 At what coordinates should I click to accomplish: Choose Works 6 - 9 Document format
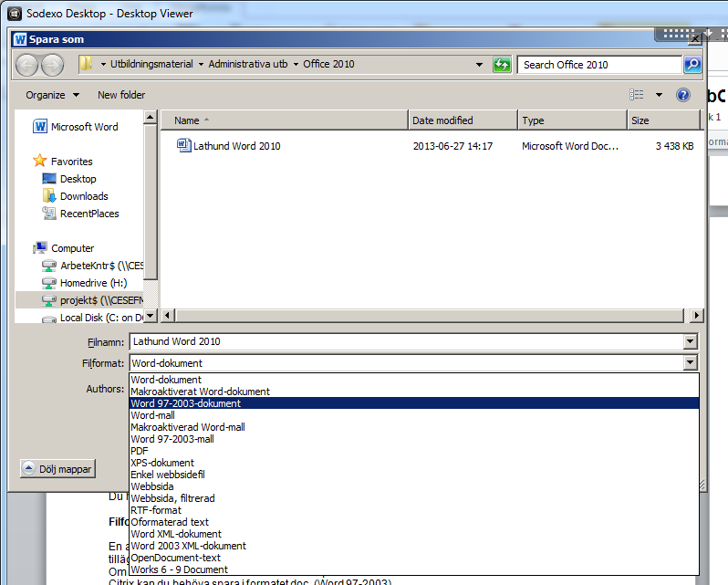tap(414, 569)
